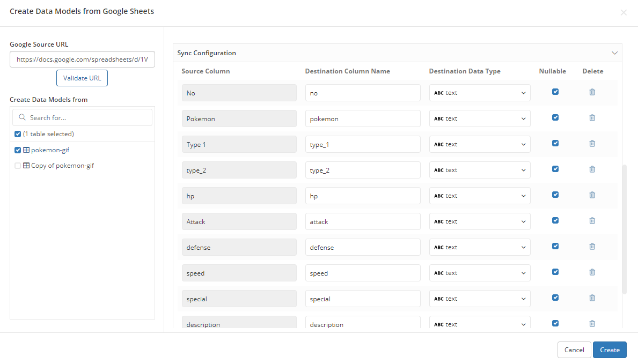638x364 pixels.
Task: Toggle nullable for the special column
Action: coord(555,298)
